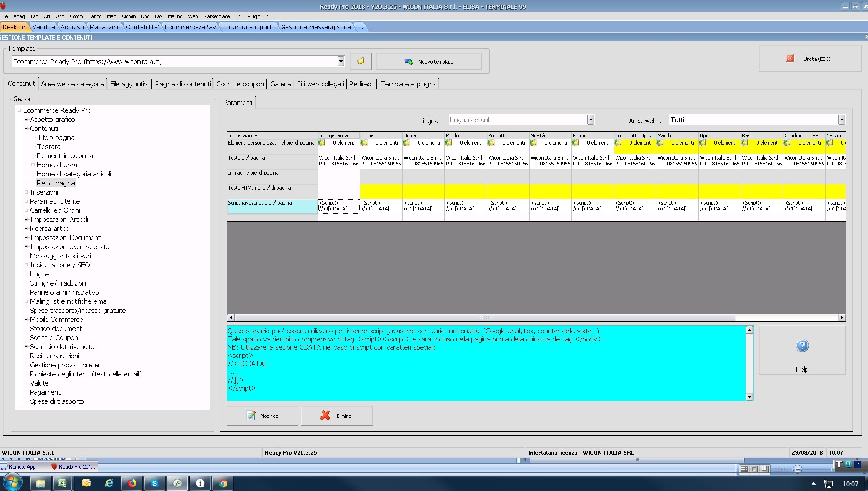
Task: Click the Elimina red X button
Action: pyautogui.click(x=337, y=416)
